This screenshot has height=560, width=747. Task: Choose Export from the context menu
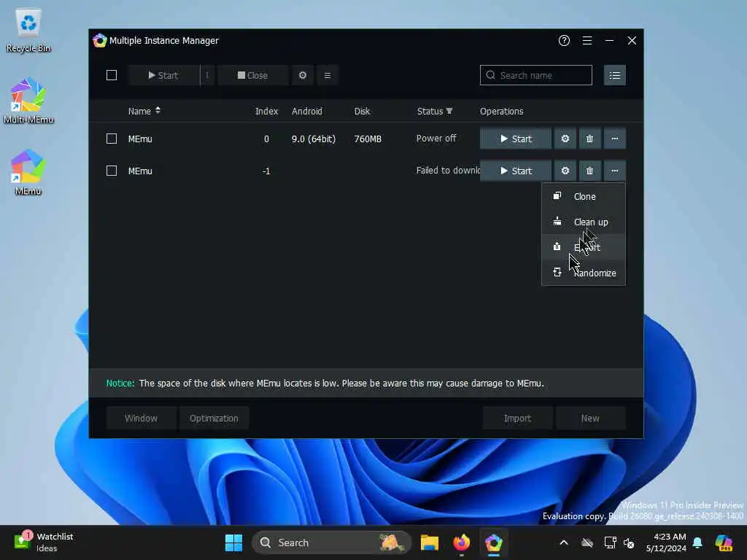point(584,247)
